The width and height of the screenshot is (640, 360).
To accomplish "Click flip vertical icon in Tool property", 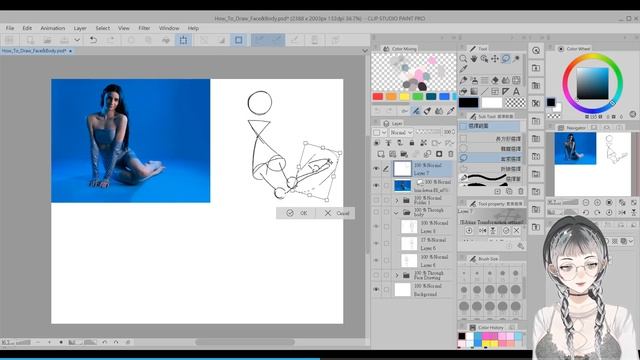I will pos(493,231).
